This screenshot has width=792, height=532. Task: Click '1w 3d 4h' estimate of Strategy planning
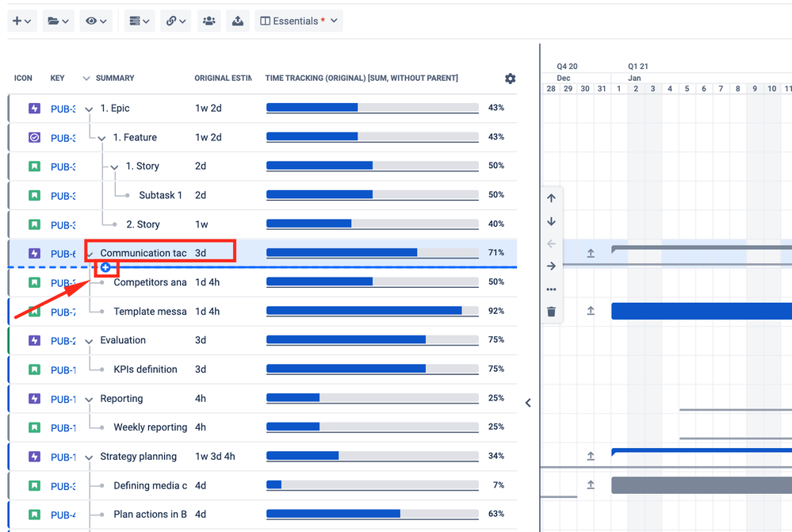215,457
